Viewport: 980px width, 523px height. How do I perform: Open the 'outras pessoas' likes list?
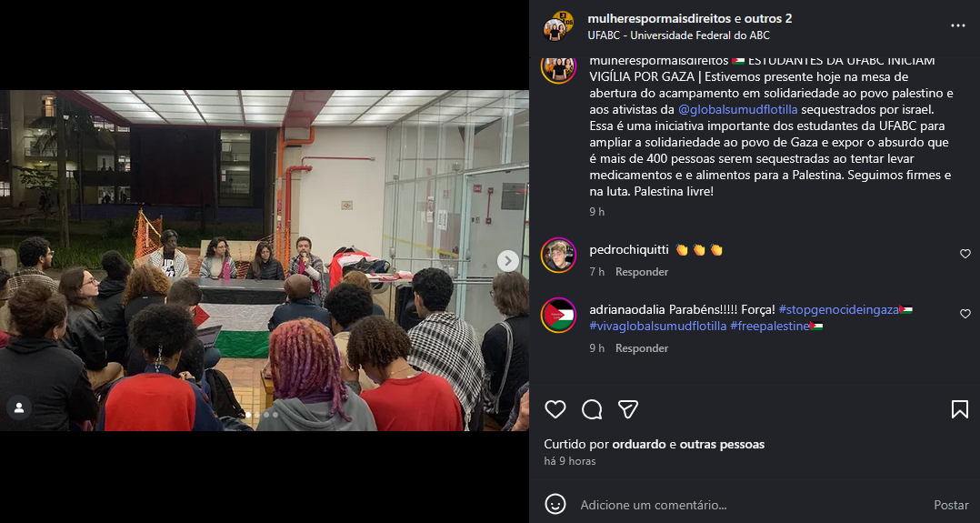click(x=722, y=445)
